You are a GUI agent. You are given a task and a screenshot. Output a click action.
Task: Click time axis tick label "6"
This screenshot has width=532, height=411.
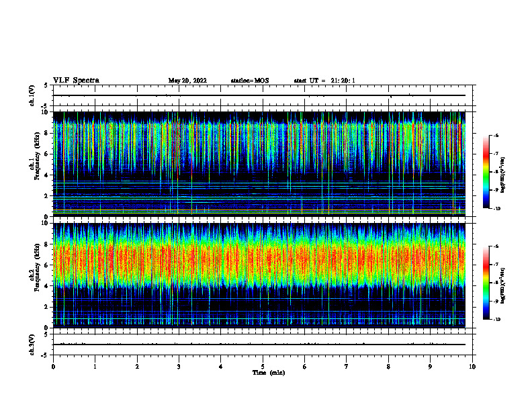(x=305, y=367)
